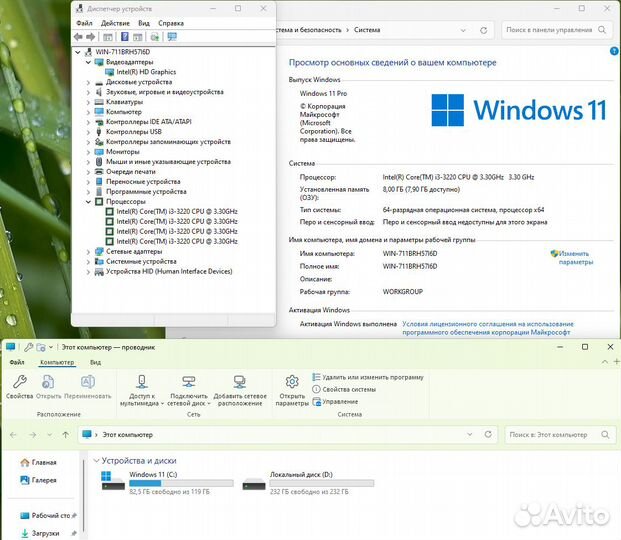Click Добавить сетевое расположение button
Screen dimensions: 621x540
[x=240, y=390]
